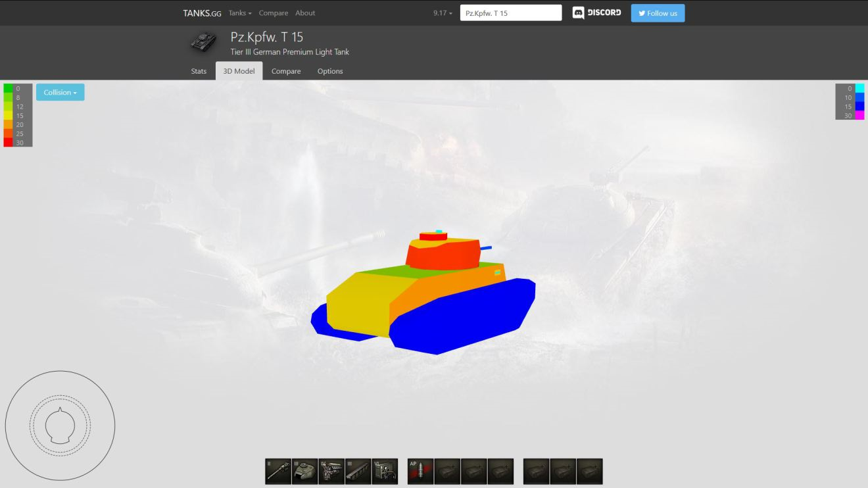Switch to the Compare tab below tank name

coord(286,71)
